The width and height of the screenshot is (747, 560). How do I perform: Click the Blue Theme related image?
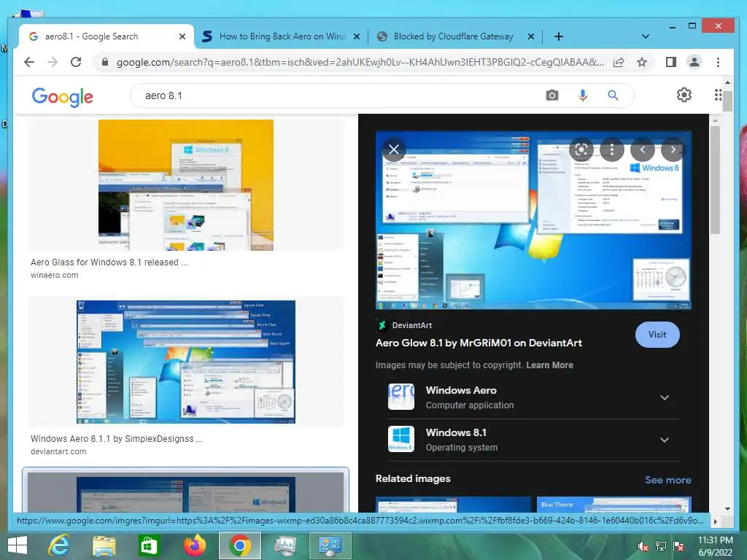point(614,505)
